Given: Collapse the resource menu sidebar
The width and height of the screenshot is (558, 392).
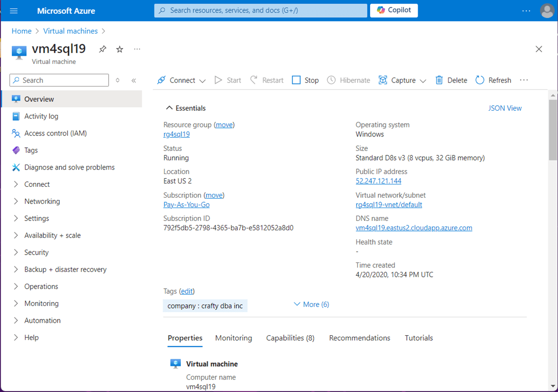Looking at the screenshot, I should click(134, 81).
